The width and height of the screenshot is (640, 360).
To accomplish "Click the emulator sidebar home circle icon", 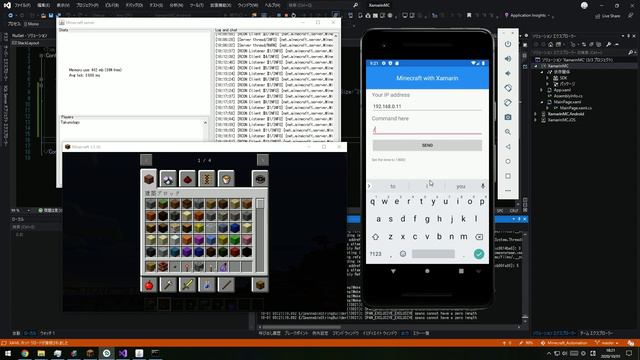I will (508, 161).
